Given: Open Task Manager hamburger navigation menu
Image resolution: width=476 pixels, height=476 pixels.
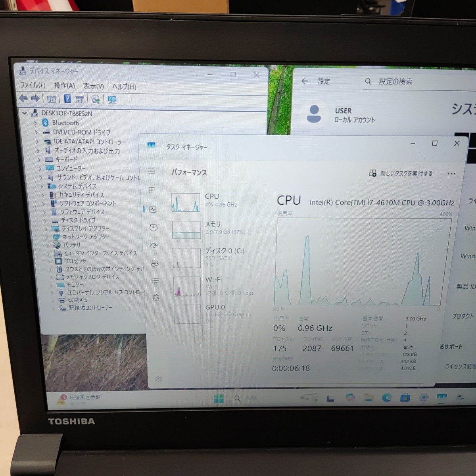Looking at the screenshot, I should point(152,171).
